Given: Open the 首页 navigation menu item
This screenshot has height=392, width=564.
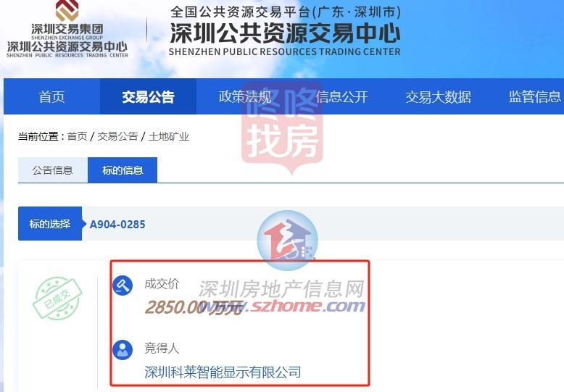Looking at the screenshot, I should coord(51,97).
